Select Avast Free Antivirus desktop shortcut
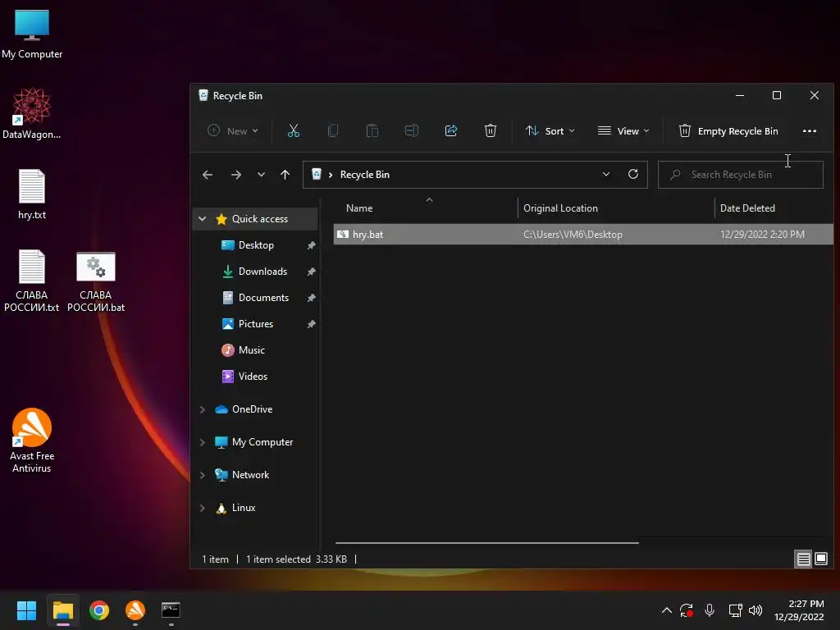The height and width of the screenshot is (630, 840). (x=32, y=441)
